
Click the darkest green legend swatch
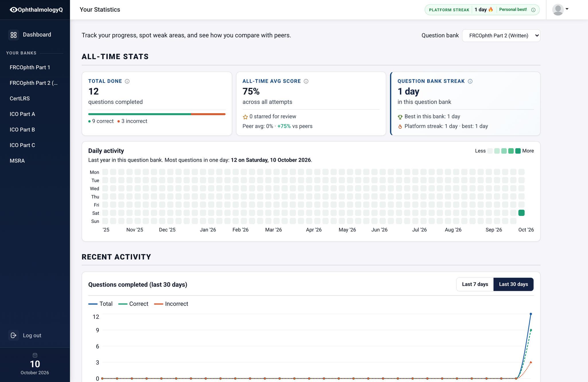tap(518, 151)
